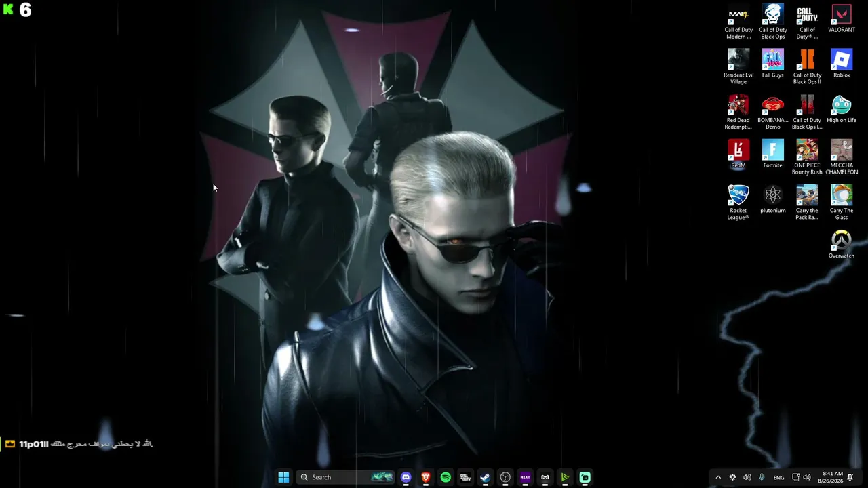The height and width of the screenshot is (488, 868).
Task: Select the Red Dead Redemption shortcut
Action: (738, 113)
